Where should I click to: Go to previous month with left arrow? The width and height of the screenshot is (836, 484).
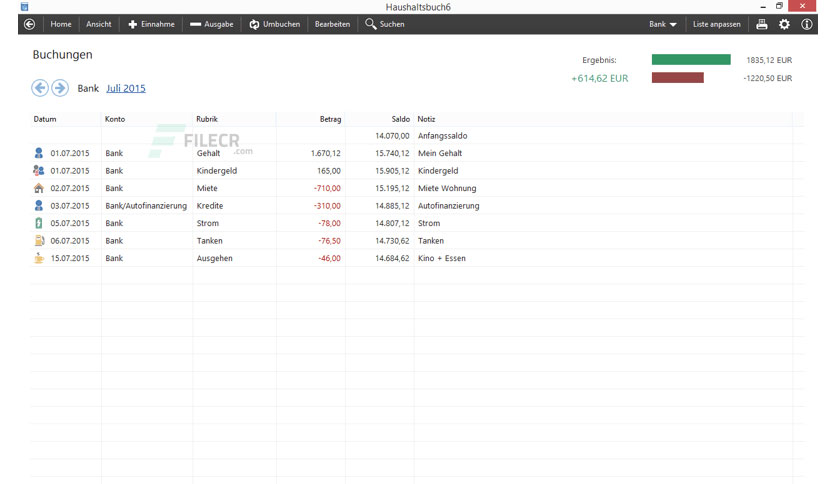tap(40, 88)
